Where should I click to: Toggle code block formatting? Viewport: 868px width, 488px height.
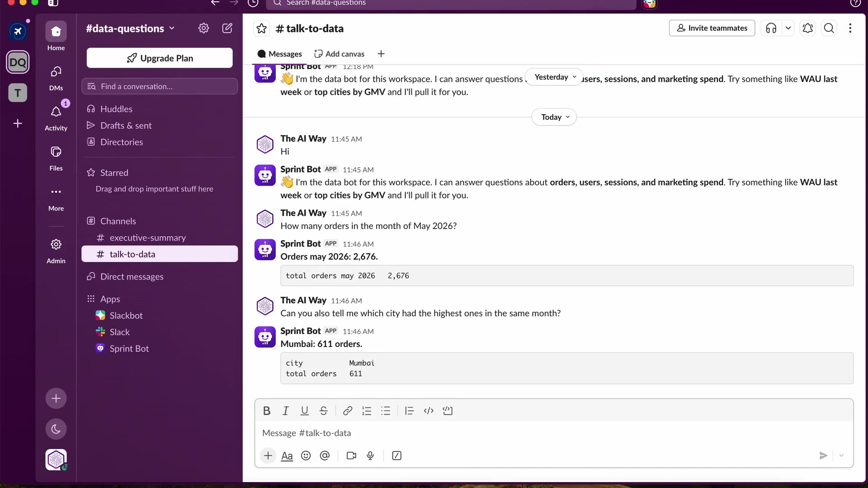(x=448, y=411)
